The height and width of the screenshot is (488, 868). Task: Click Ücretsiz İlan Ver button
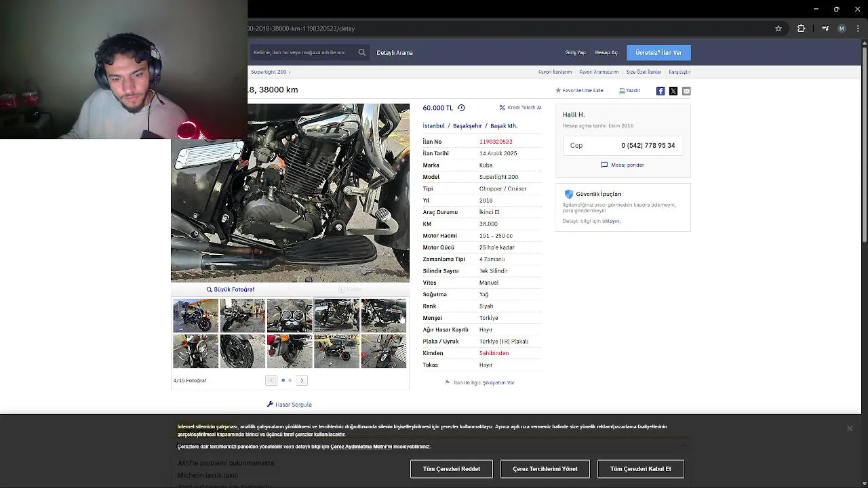658,53
